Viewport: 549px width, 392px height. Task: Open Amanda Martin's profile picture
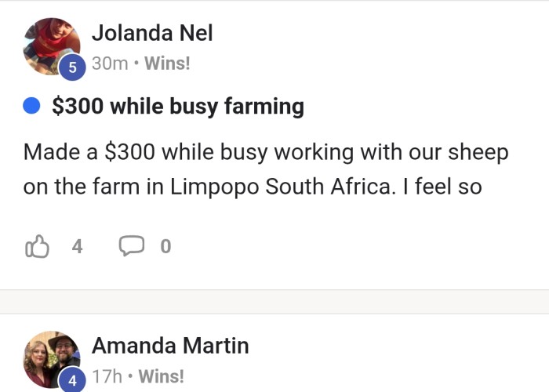click(52, 359)
